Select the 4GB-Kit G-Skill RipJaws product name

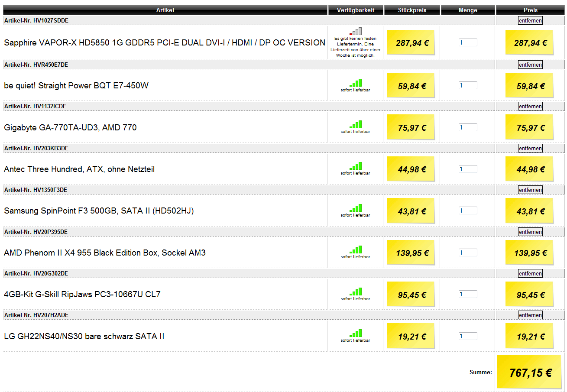[x=82, y=295]
